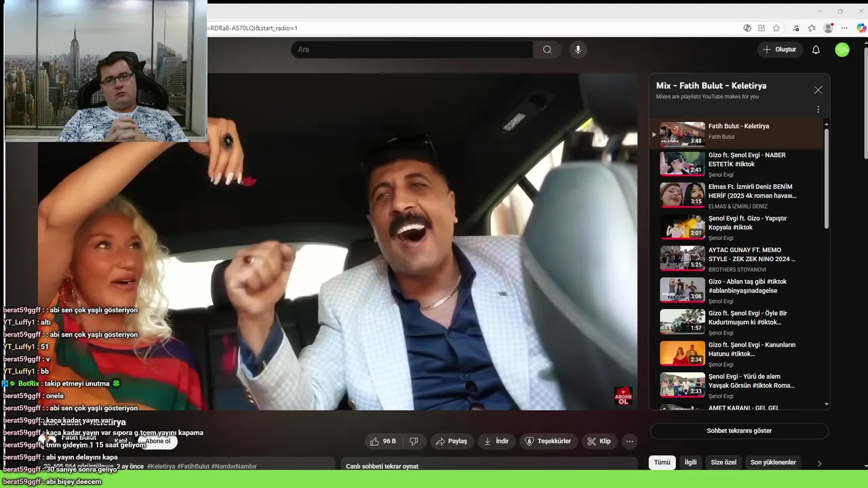Open the browser media control icon
The height and width of the screenshot is (488, 868).
point(795,28)
